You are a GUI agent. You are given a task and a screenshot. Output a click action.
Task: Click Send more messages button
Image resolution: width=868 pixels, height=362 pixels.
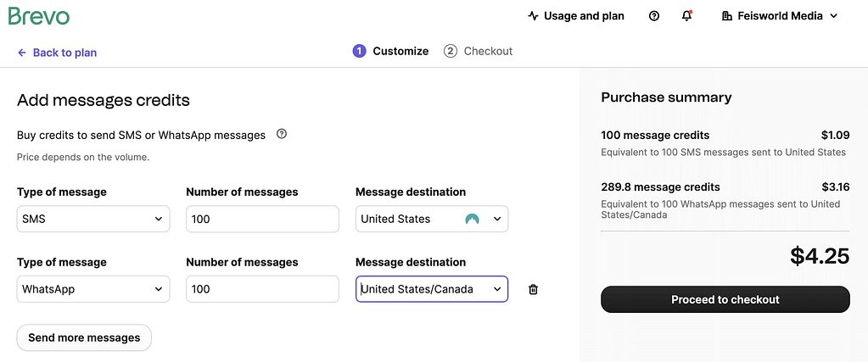pyautogui.click(x=84, y=337)
